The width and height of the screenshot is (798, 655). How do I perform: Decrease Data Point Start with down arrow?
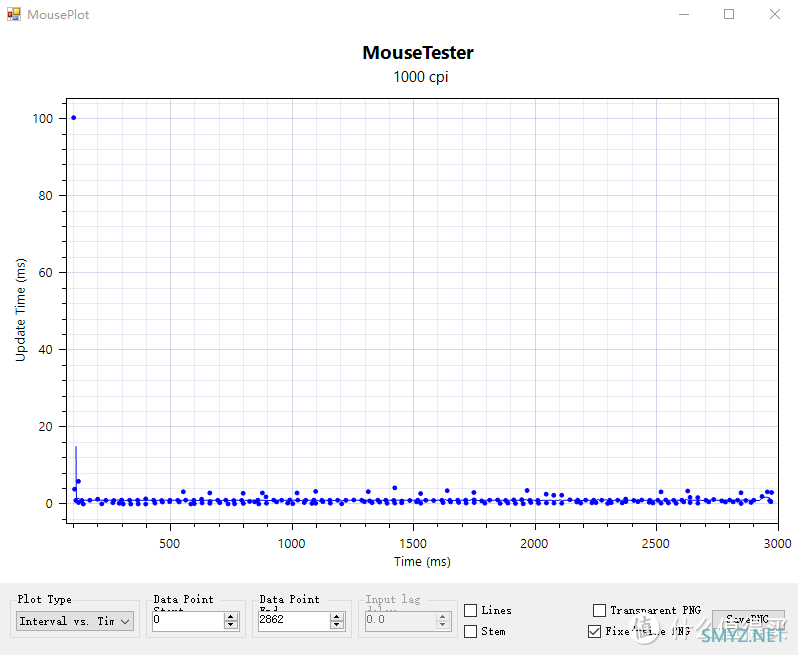[x=232, y=626]
